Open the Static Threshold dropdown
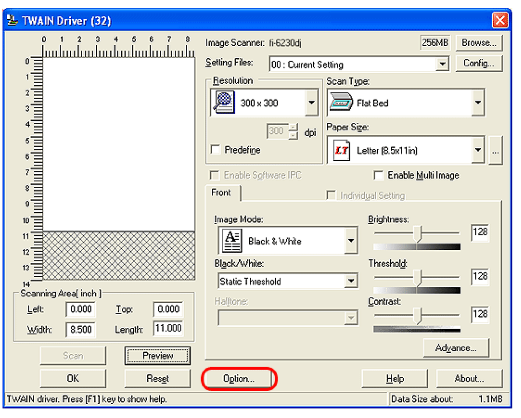This screenshot has width=521, height=418. [351, 281]
